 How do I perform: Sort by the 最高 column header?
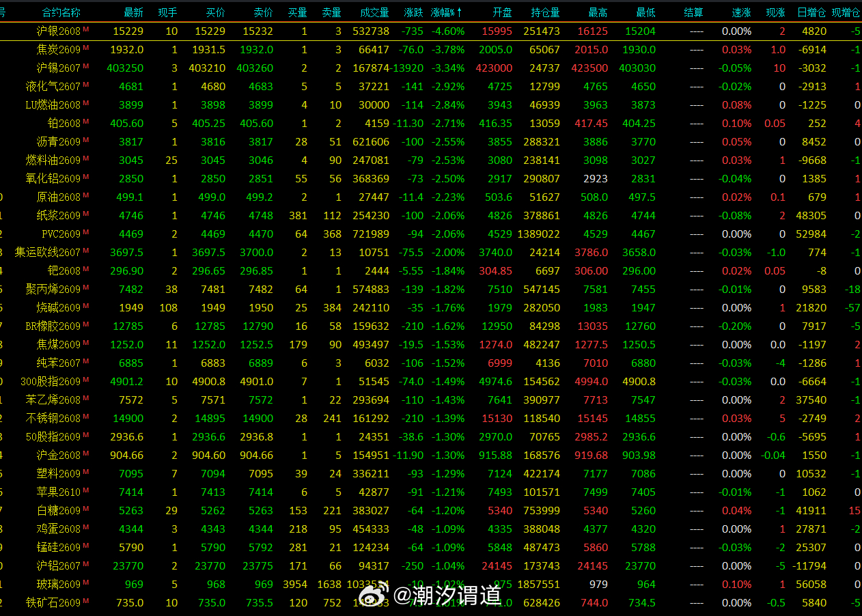pyautogui.click(x=598, y=12)
